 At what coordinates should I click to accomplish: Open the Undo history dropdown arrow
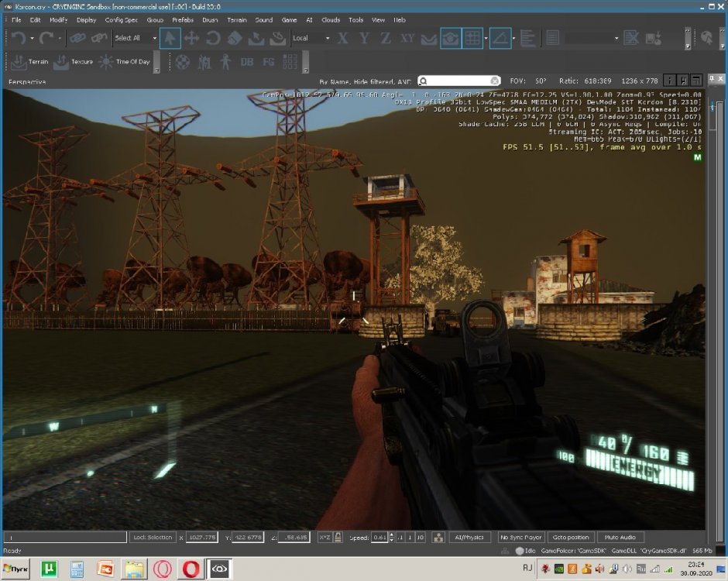(x=32, y=38)
